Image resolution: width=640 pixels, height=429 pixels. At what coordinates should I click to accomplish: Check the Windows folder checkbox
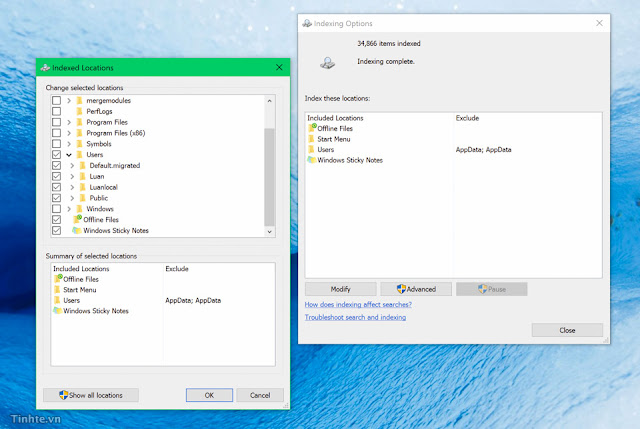click(x=56, y=209)
